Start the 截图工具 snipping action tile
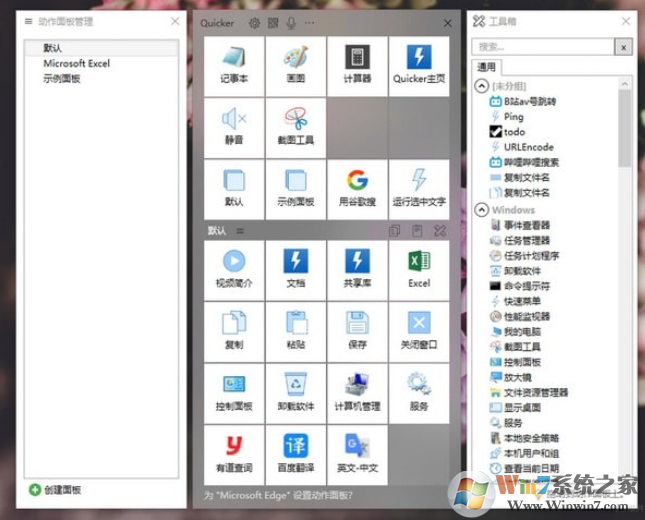The width and height of the screenshot is (645, 520). tap(296, 128)
